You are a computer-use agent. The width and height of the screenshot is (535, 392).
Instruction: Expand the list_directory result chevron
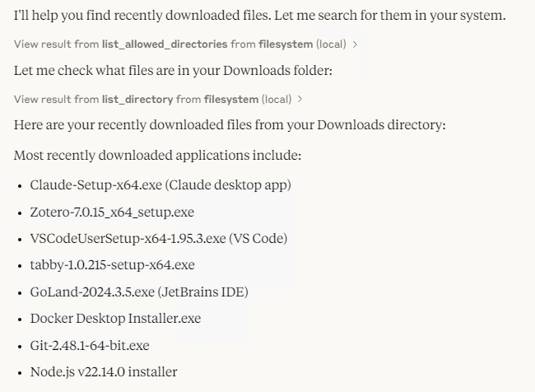coord(300,100)
